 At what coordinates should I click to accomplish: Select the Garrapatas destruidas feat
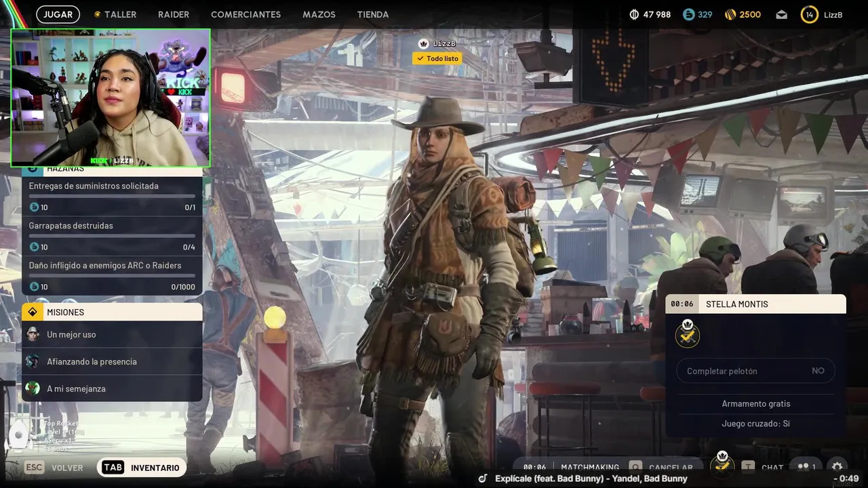[112, 237]
